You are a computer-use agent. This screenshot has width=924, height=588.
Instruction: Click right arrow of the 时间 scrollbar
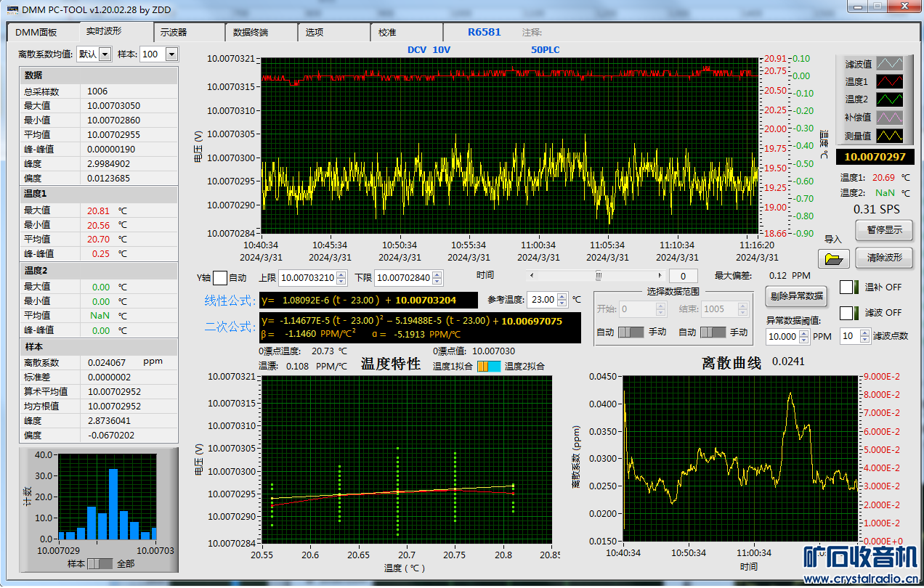point(660,276)
